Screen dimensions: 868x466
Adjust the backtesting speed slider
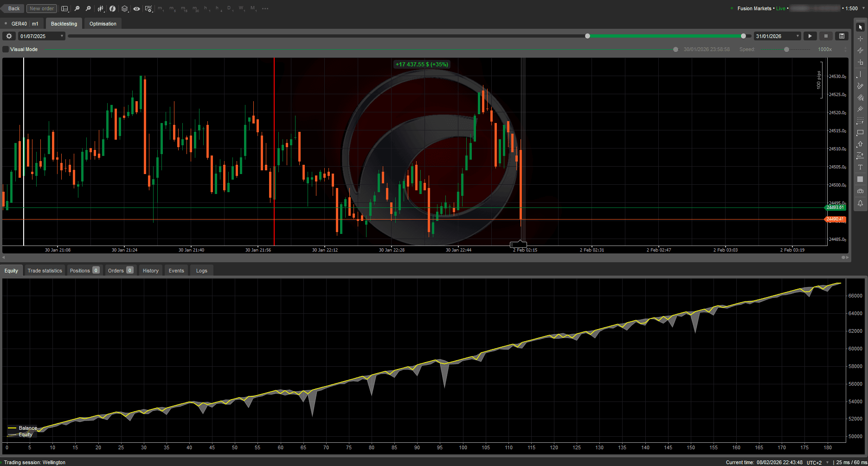point(787,49)
